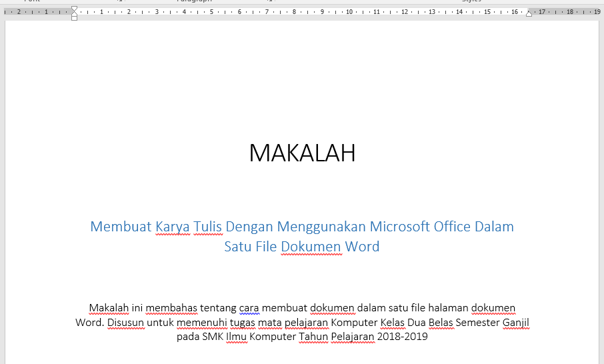
Task: Click the word "Membuat" in blue subtitle
Action: click(121, 227)
